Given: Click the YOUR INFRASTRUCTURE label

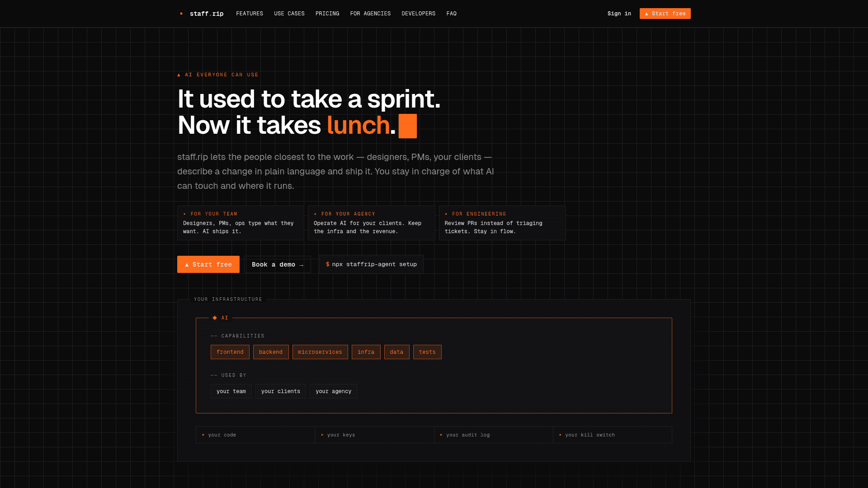Looking at the screenshot, I should (x=228, y=300).
